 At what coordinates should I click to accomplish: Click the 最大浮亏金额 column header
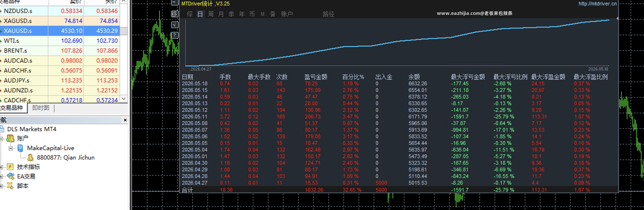click(468, 77)
